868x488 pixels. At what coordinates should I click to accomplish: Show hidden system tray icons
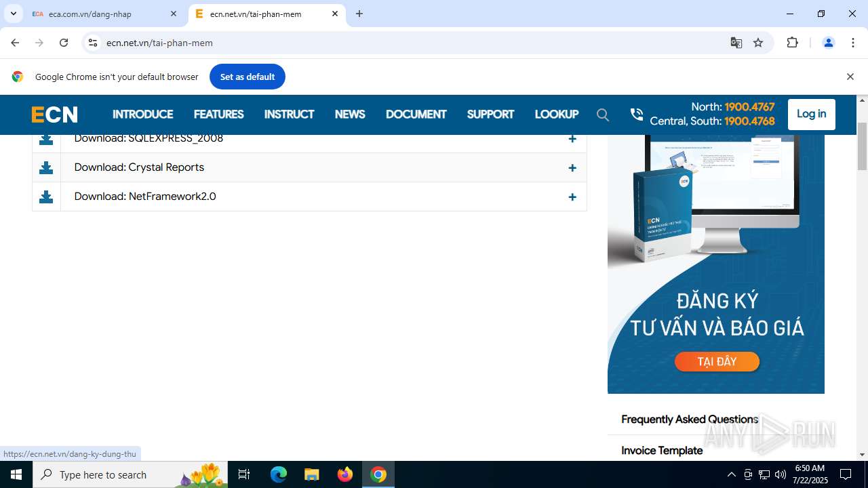[x=731, y=474]
